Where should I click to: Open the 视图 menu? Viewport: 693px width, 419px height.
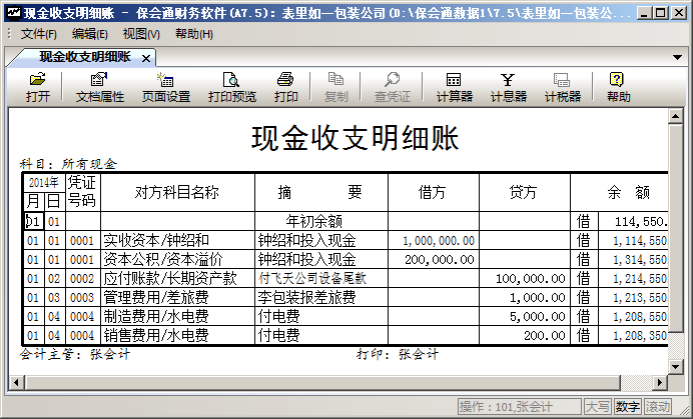coord(141,34)
